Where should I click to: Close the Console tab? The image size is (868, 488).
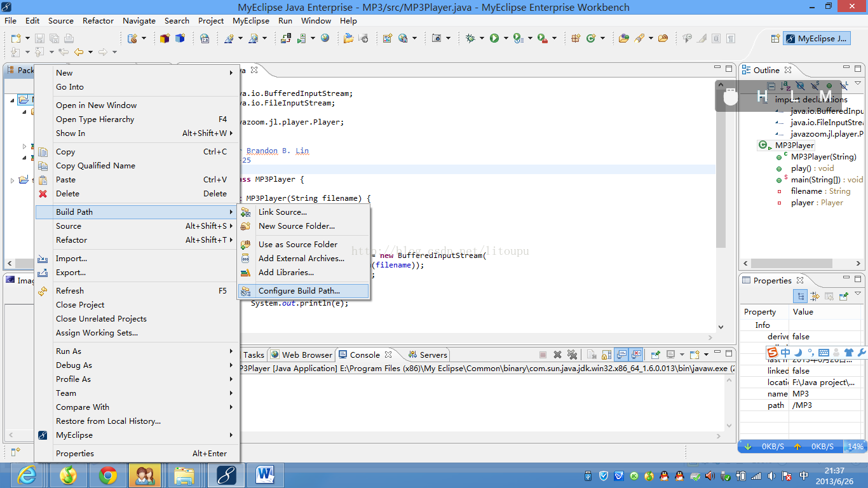pyautogui.click(x=388, y=355)
